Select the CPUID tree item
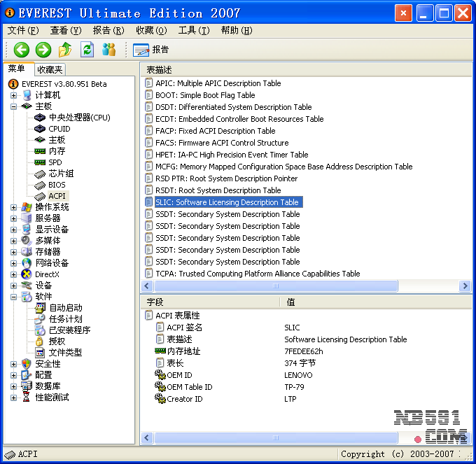Viewport: 476px width, 464px height. pos(59,129)
